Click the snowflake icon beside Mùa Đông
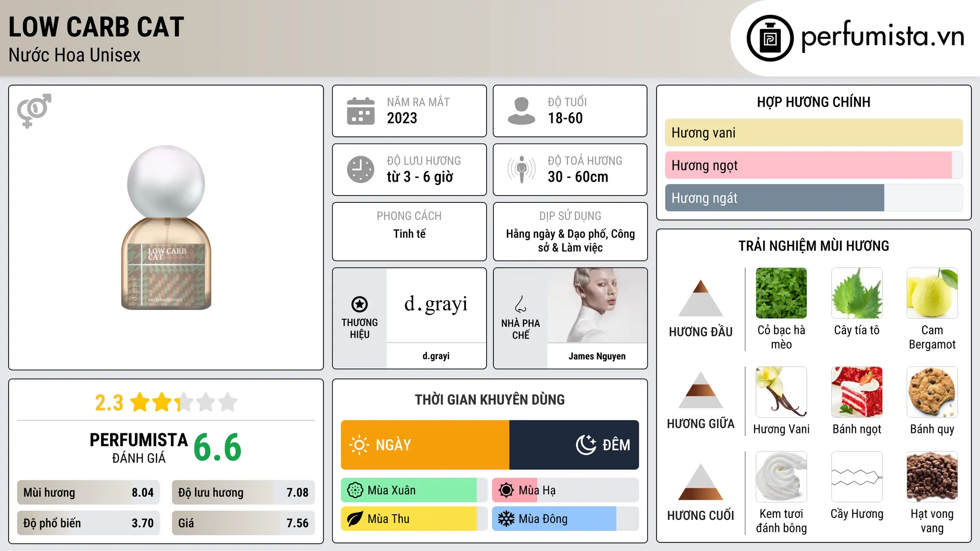Screen dimensions: 980x551 [506, 519]
